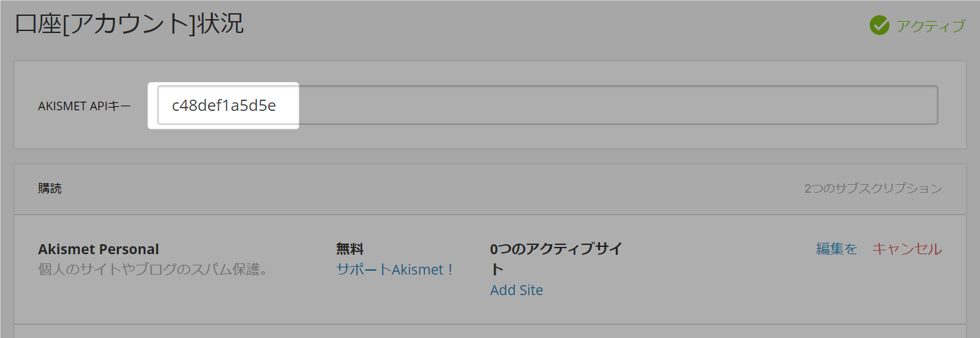
Task: Click the 口座[アカウント]状況 page title
Action: tap(129, 24)
